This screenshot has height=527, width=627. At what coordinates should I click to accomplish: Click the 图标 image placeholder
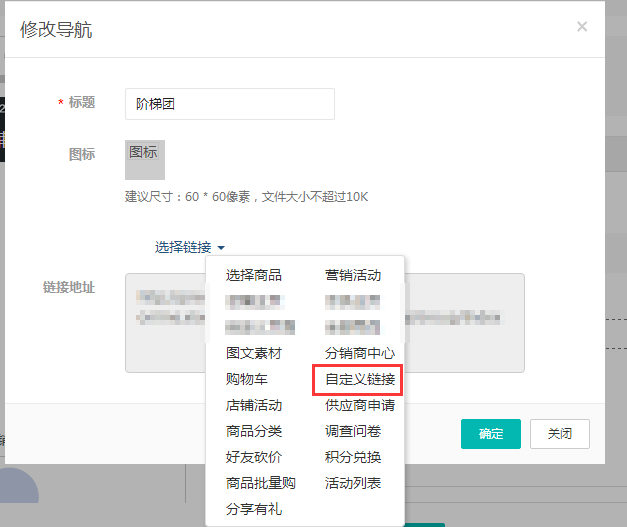[145, 159]
